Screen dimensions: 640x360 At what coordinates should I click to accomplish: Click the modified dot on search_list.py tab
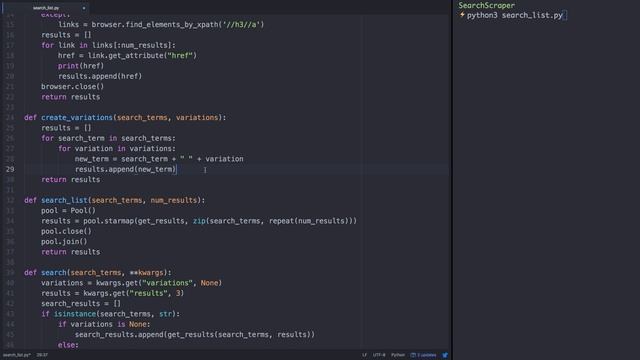point(84,8)
